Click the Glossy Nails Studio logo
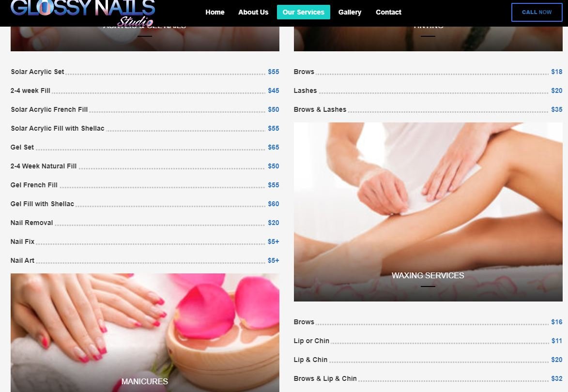The height and width of the screenshot is (392, 568). (x=83, y=12)
